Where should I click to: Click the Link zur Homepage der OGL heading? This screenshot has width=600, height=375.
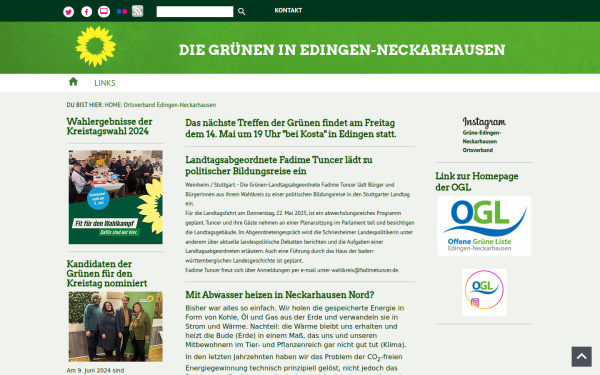[477, 181]
